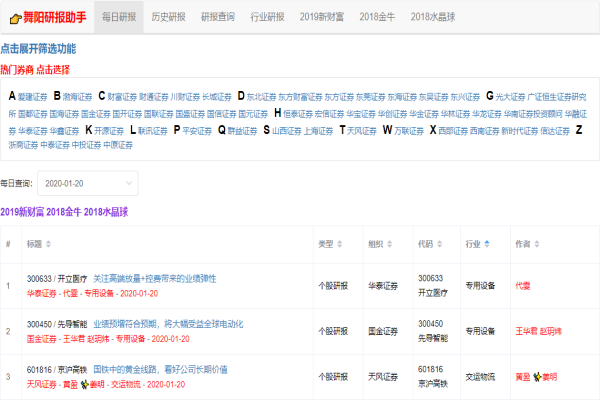This screenshot has width=600, height=400.
Task: Select 2019新财富 in the top navigation
Action: pos(322,17)
